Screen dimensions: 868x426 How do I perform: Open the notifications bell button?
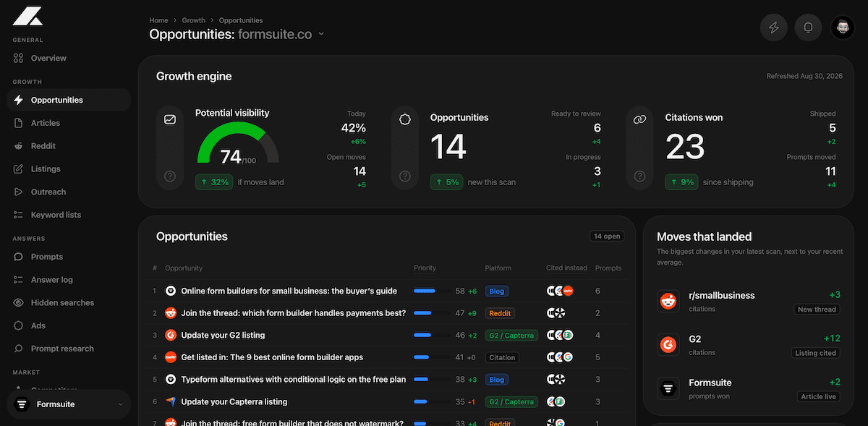809,27
